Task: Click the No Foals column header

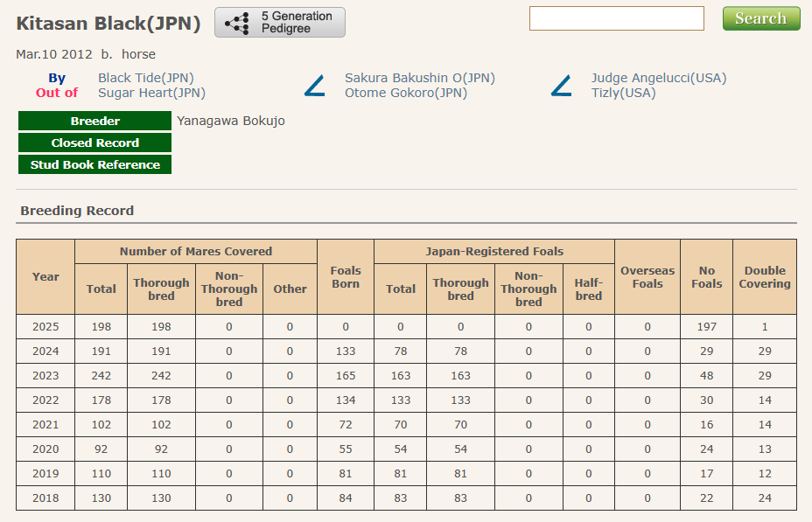Action: pyautogui.click(x=706, y=277)
